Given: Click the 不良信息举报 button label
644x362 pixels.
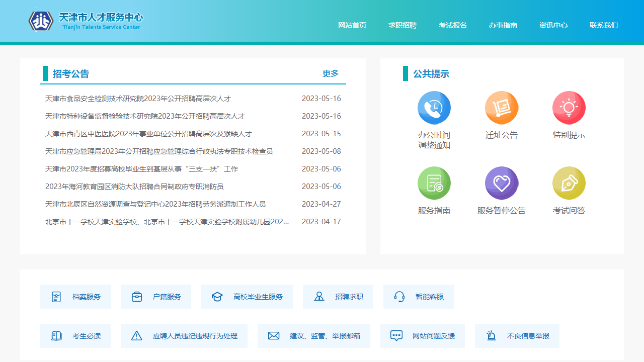Looking at the screenshot, I should (x=528, y=336).
